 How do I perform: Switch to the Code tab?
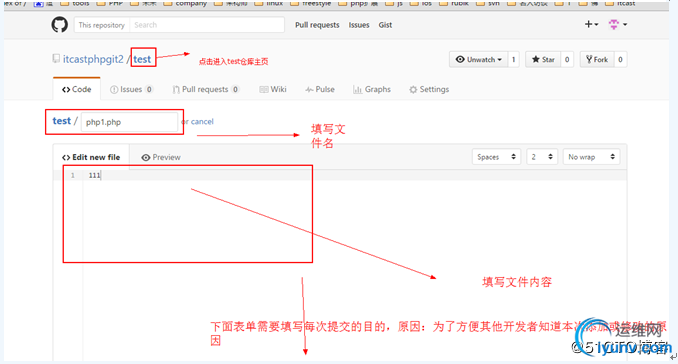(77, 89)
